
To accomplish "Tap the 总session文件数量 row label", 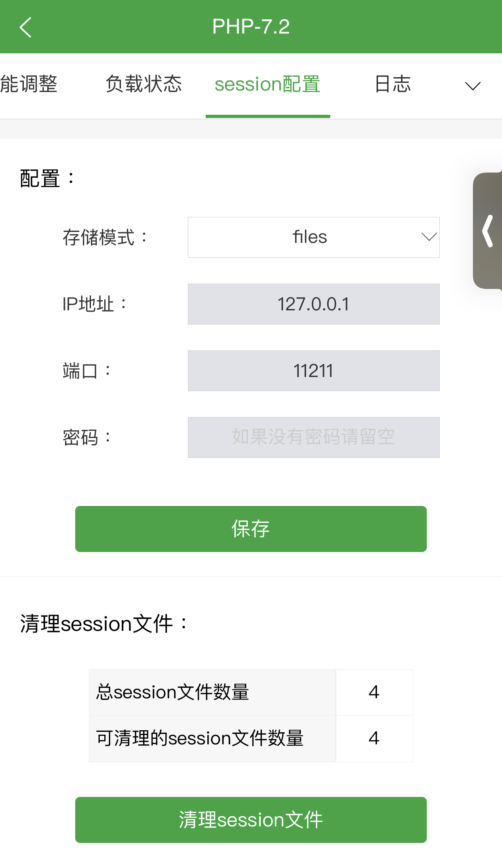I will (173, 692).
